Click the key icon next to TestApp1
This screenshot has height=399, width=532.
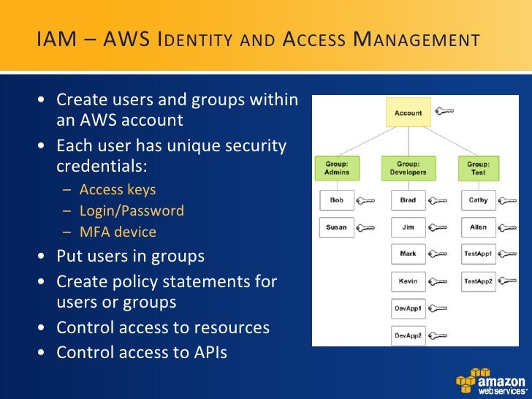[x=508, y=254]
